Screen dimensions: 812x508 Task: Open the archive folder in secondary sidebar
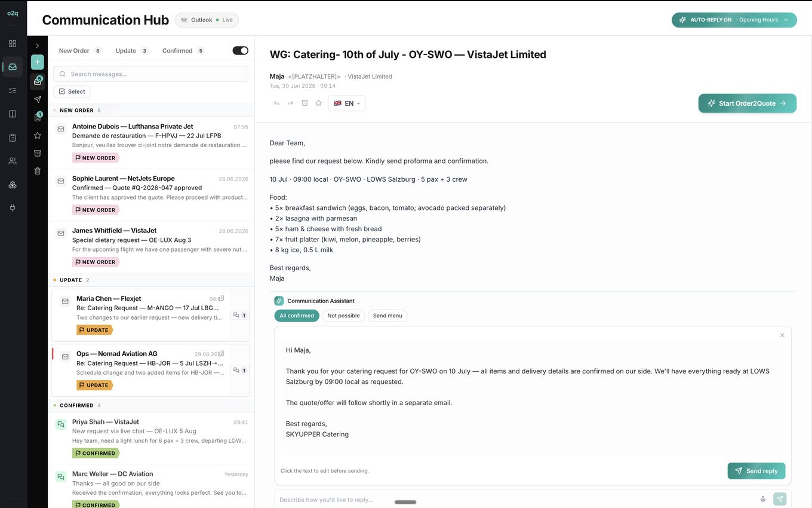tap(38, 153)
